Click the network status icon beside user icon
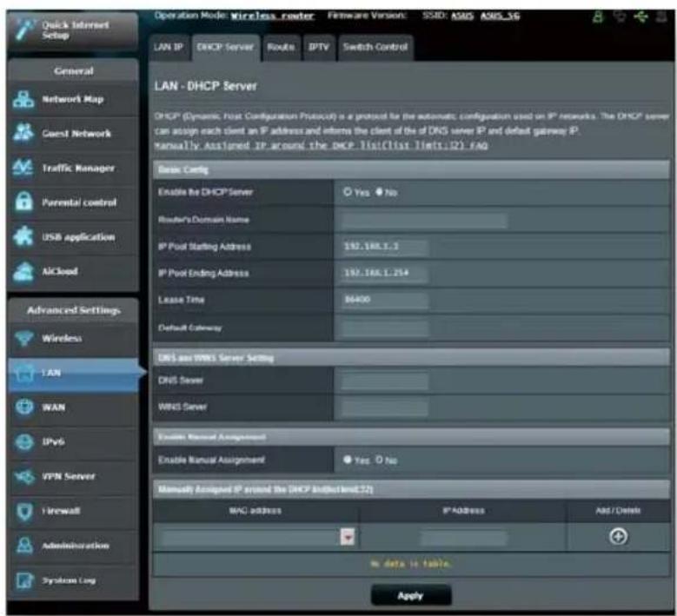This screenshot has width=677, height=616. [620, 17]
